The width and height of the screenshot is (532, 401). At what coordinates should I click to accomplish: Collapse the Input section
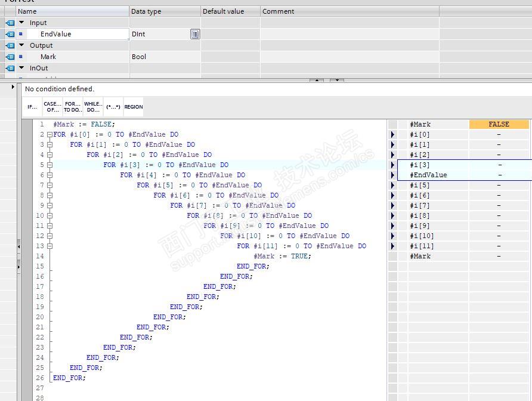coord(21,23)
